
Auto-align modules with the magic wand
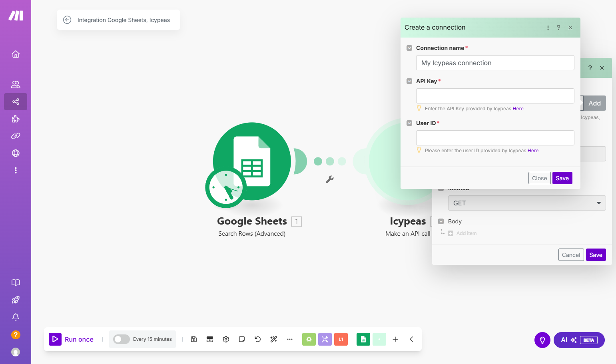[x=274, y=339]
